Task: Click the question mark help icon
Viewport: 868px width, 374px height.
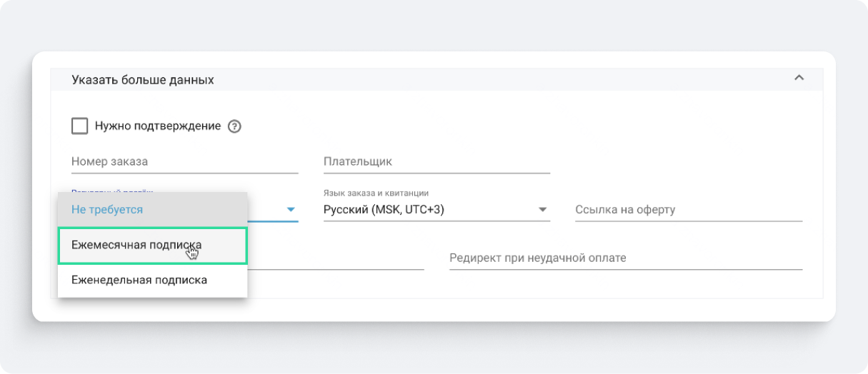Action: point(234,126)
